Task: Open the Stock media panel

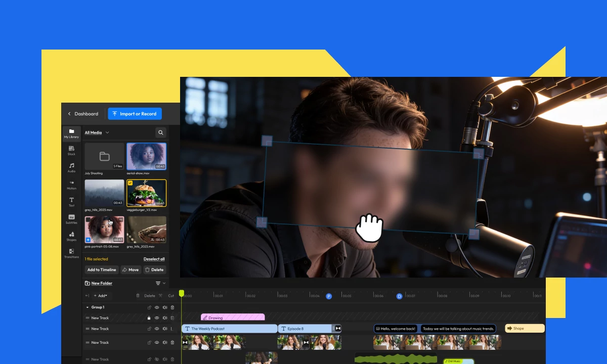Action: [x=71, y=151]
